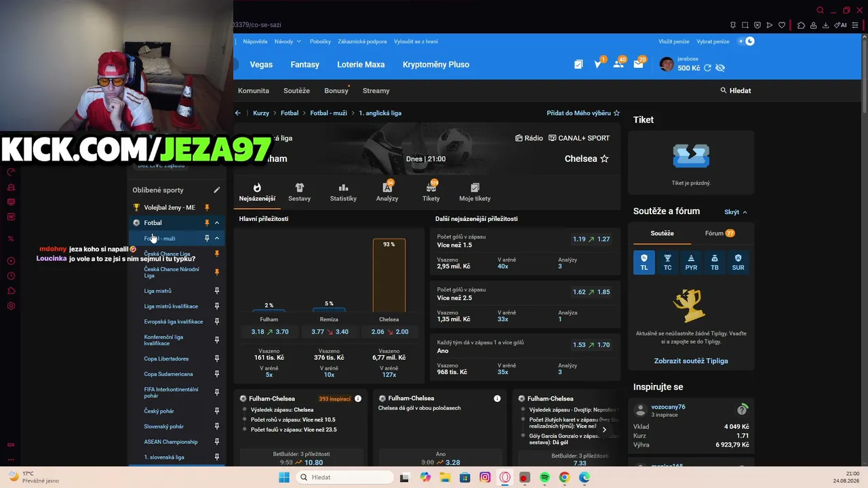Viewport: 868px width, 488px height.
Task: Switch to the Fórum tab
Action: (x=719, y=233)
